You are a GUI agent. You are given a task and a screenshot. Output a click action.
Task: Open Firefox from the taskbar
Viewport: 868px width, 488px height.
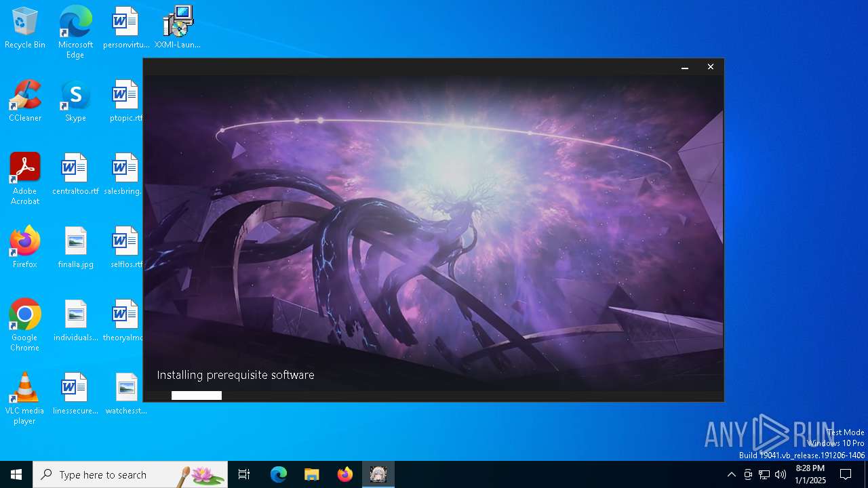click(x=345, y=474)
